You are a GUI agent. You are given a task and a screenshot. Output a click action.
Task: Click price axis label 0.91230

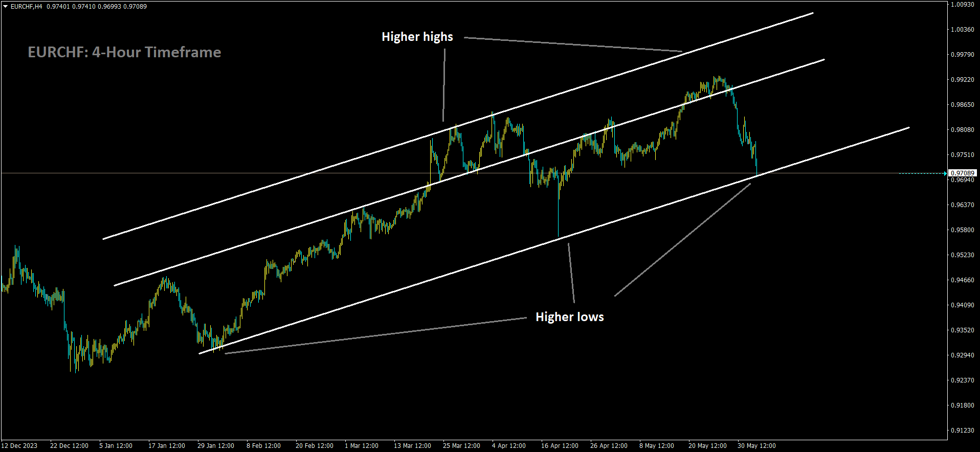point(962,430)
